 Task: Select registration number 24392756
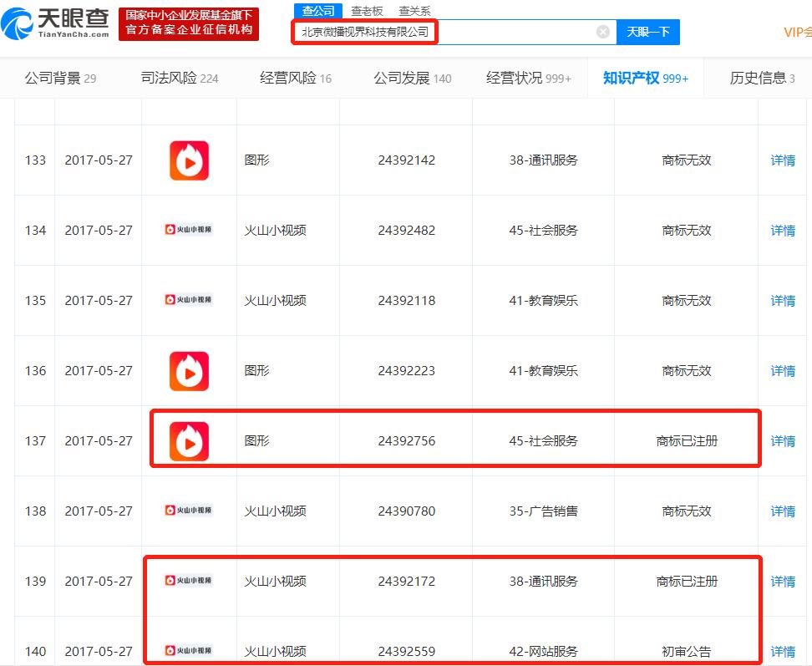pos(407,441)
